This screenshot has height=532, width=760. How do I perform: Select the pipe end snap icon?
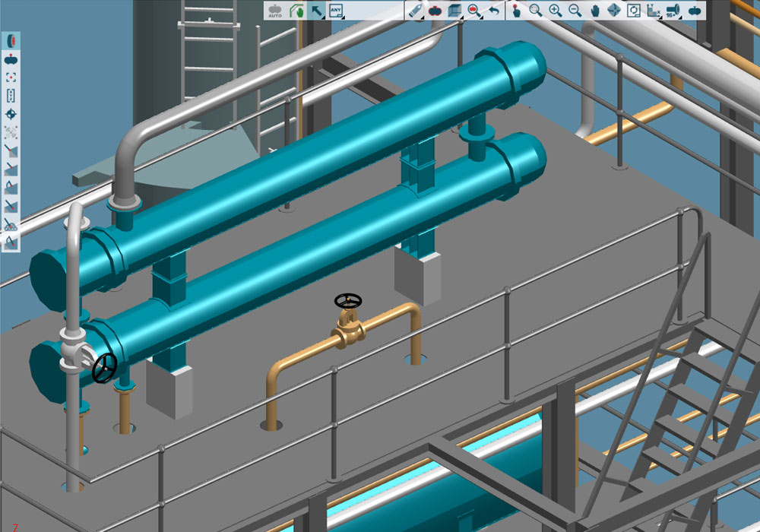click(11, 41)
